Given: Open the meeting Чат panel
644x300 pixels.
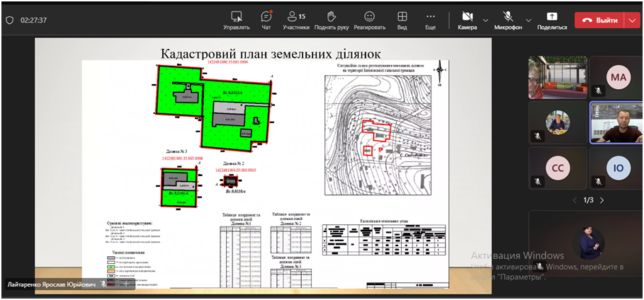Looking at the screenshot, I should point(266,20).
